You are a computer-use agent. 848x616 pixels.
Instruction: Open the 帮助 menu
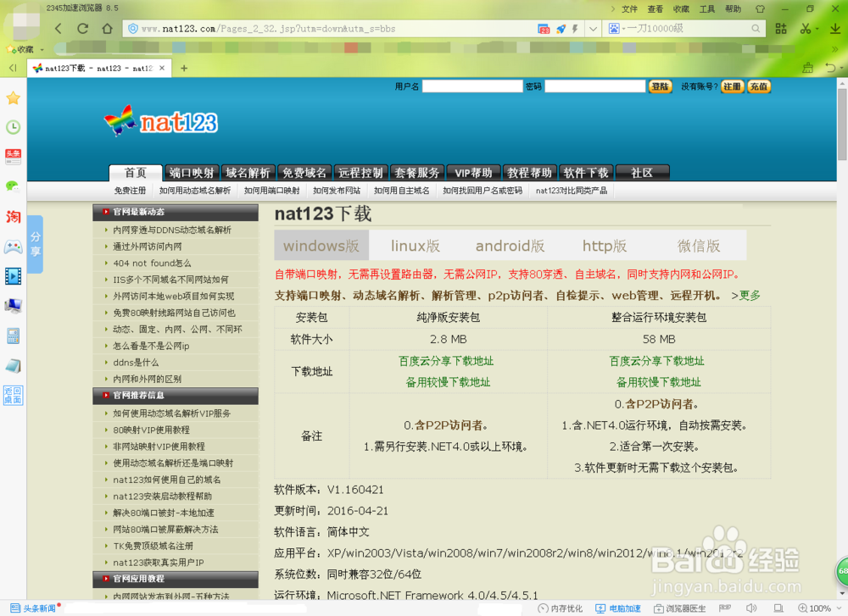[734, 8]
